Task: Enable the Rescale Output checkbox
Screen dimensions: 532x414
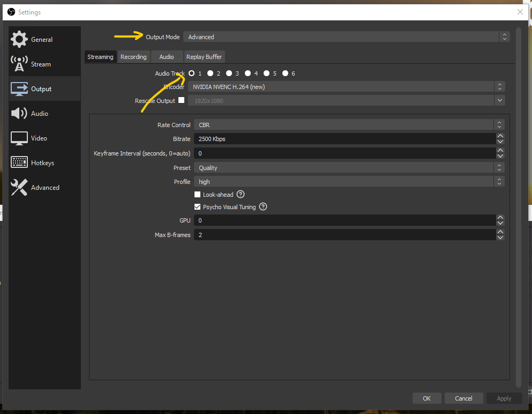Action: [182, 100]
